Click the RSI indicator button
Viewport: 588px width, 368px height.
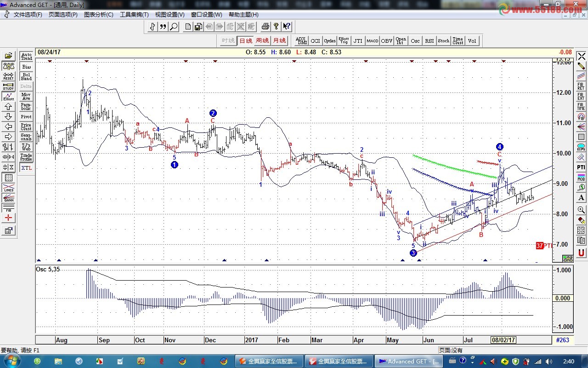tap(429, 41)
